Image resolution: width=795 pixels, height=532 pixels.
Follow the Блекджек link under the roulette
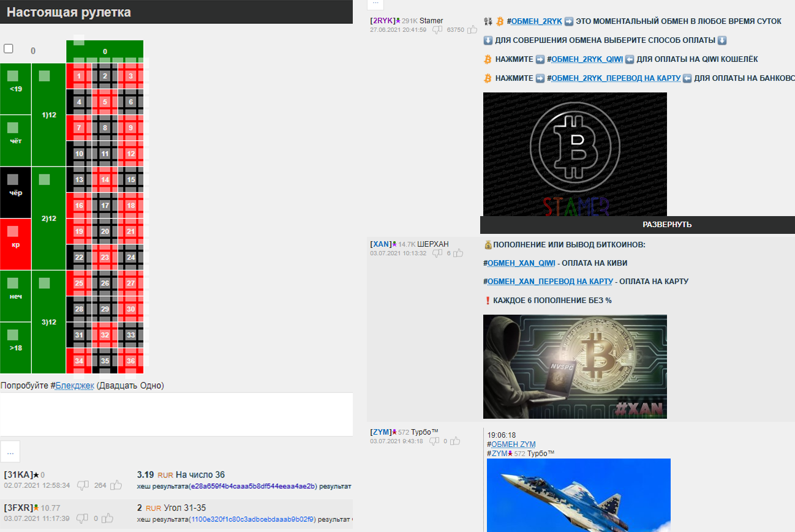75,386
